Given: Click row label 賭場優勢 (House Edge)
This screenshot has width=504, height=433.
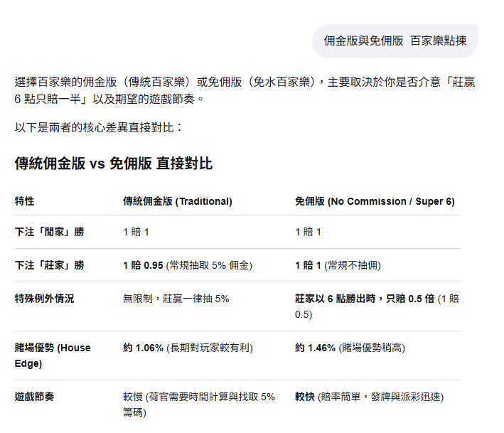Looking at the screenshot, I should pyautogui.click(x=53, y=356).
